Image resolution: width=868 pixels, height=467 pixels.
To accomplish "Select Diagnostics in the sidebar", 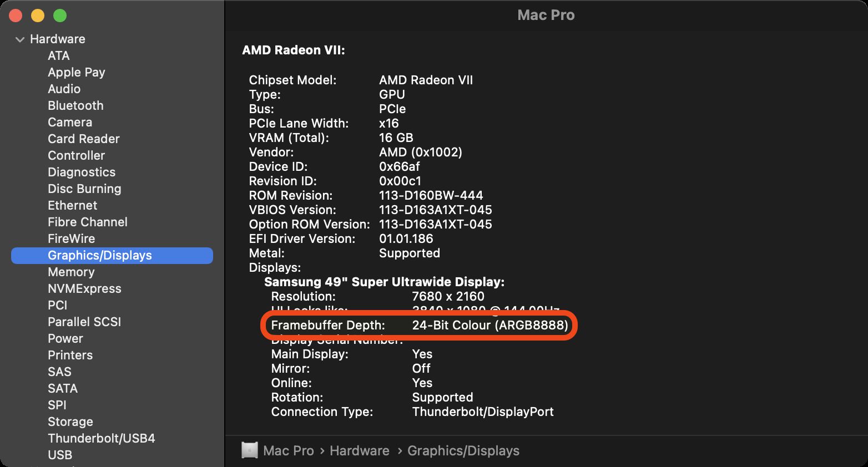I will 82,172.
